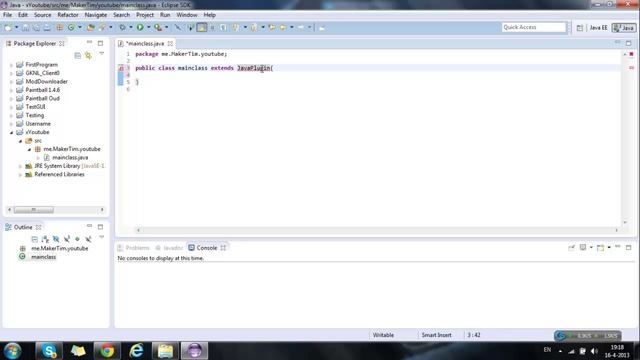The height and width of the screenshot is (360, 640).
Task: Click the Print toolbar icon
Action: coord(47,27)
